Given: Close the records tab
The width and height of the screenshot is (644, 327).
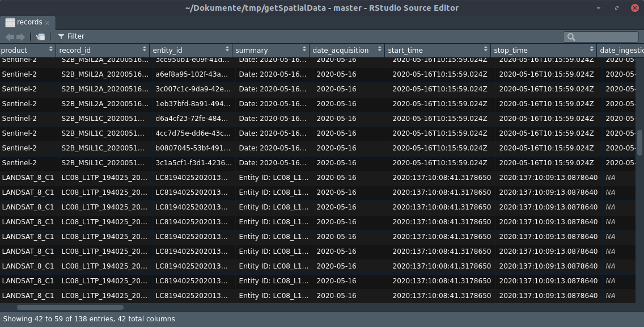Looking at the screenshot, I should [x=48, y=23].
